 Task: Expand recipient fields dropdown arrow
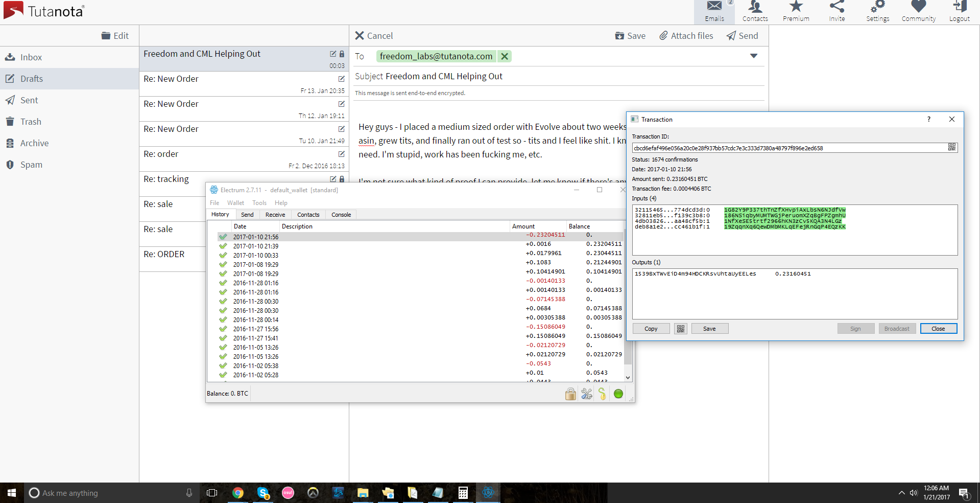click(x=754, y=56)
